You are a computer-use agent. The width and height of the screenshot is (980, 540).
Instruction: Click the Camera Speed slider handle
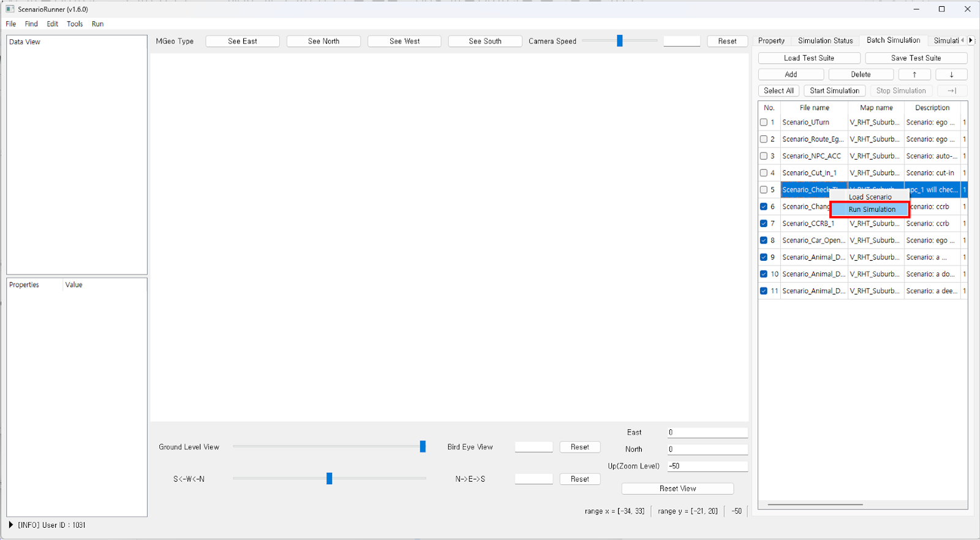point(620,41)
